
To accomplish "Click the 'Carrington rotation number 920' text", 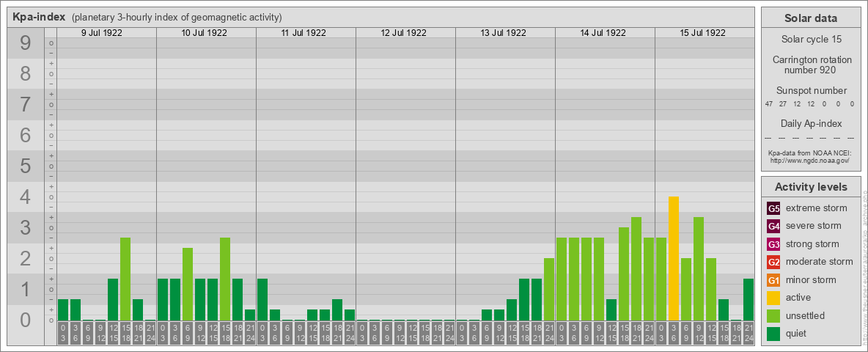I will pyautogui.click(x=812, y=65).
